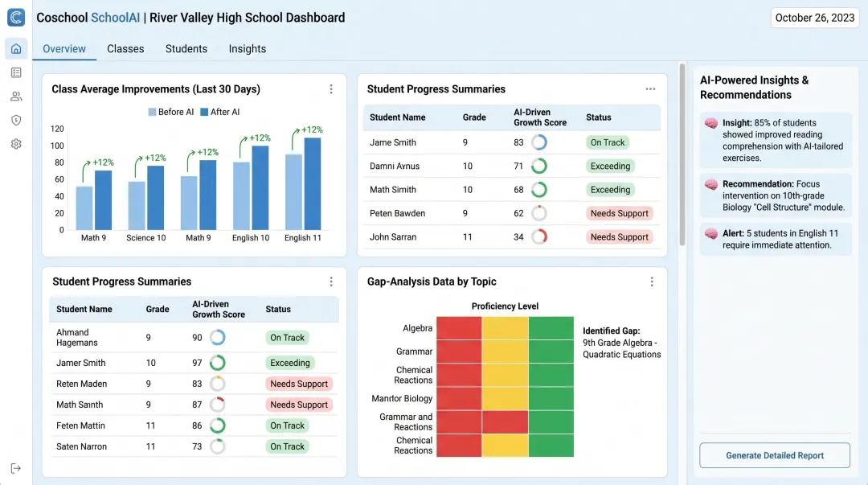This screenshot has width=868, height=485.
Task: Click John Sarran's Needs Support badge
Action: [620, 236]
